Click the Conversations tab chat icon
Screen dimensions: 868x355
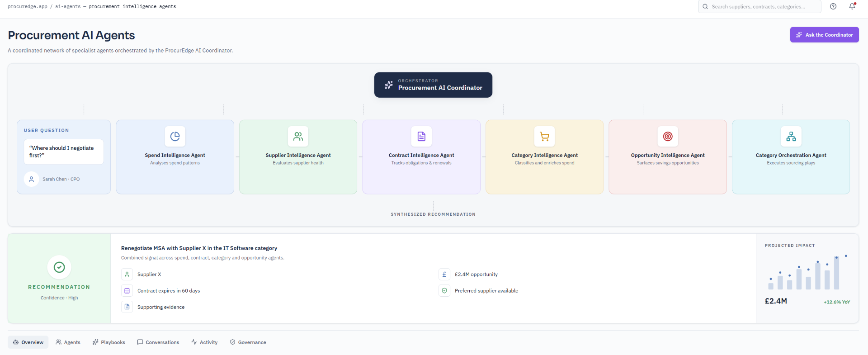pyautogui.click(x=140, y=342)
